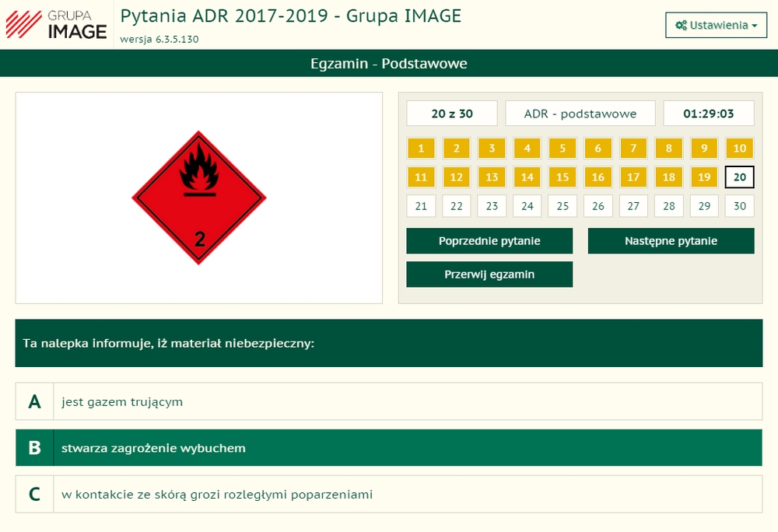
Task: Select answer C about skin burns
Action: (389, 494)
